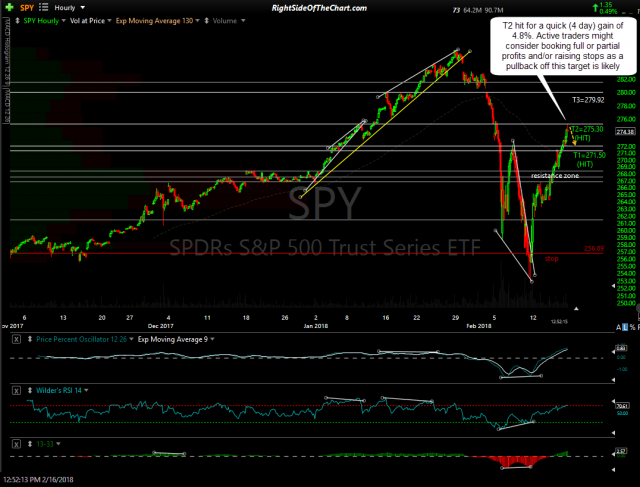Screen dimensions: 640x487
Task: Click the PPO pane lower scale arrow
Action: pyautogui.click(x=613, y=380)
